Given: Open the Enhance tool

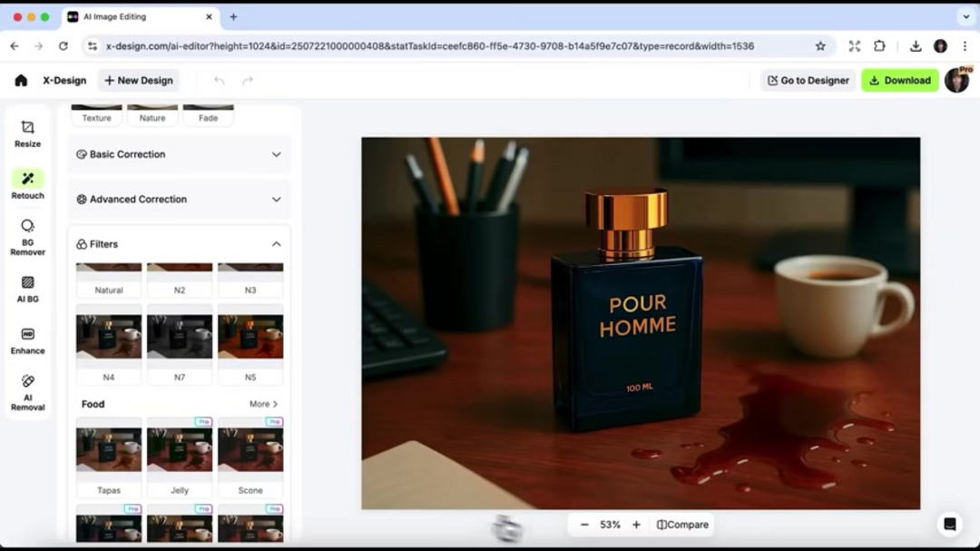Looking at the screenshot, I should 27,340.
